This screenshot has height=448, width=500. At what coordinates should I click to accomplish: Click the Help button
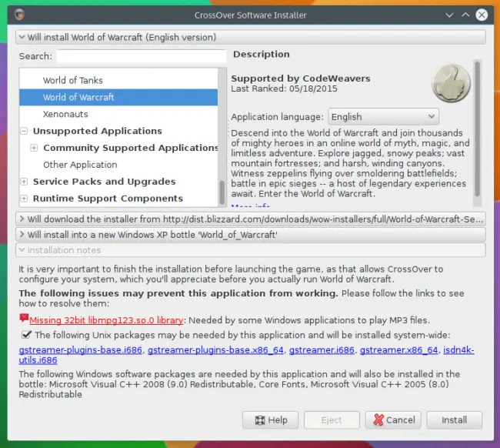coord(271,420)
